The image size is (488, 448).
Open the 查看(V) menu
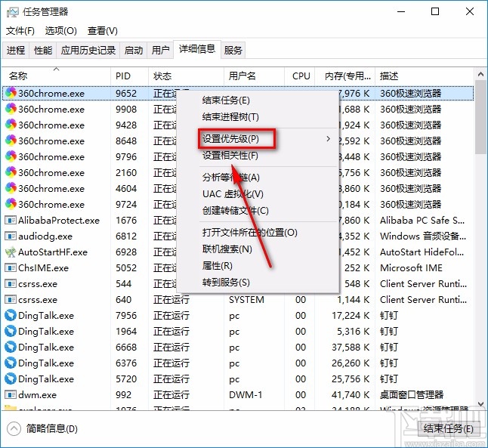(103, 30)
